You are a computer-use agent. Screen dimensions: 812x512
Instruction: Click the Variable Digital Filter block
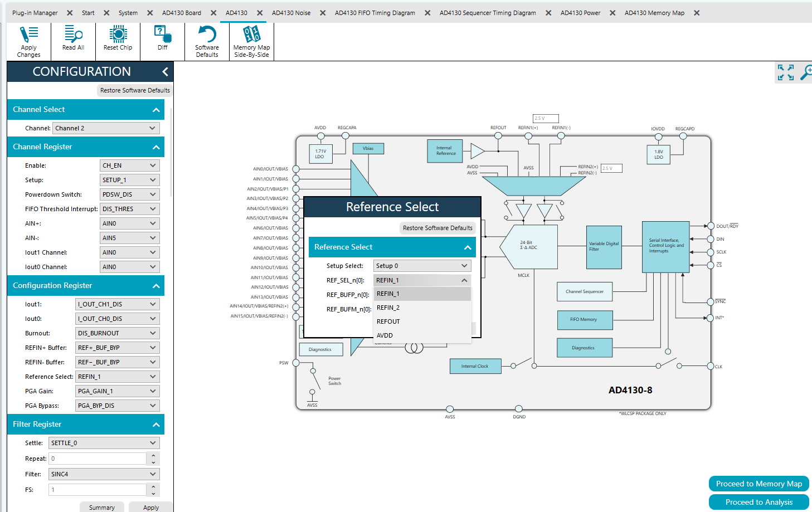coord(604,247)
